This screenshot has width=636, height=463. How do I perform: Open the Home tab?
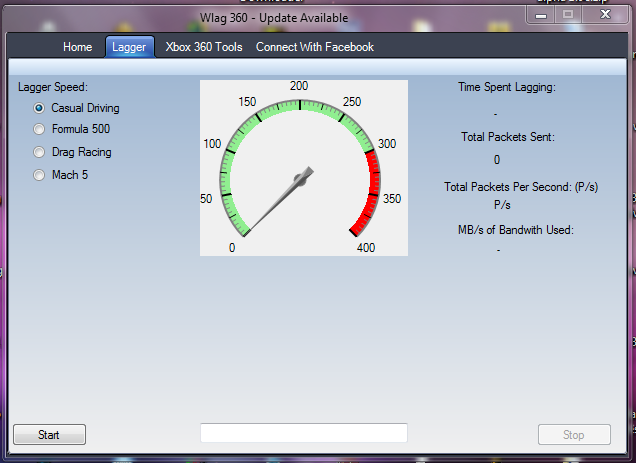(x=77, y=47)
